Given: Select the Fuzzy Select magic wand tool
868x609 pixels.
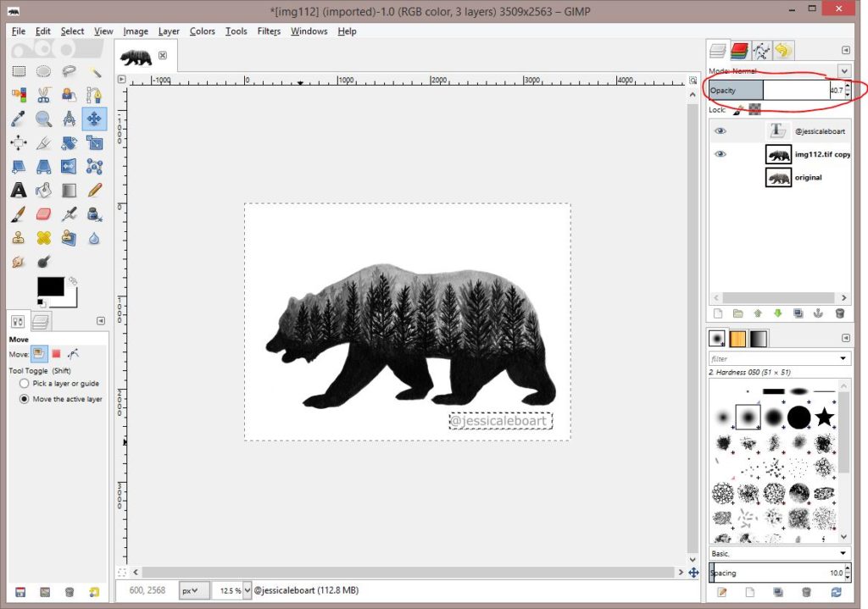Looking at the screenshot, I should pyautogui.click(x=95, y=71).
